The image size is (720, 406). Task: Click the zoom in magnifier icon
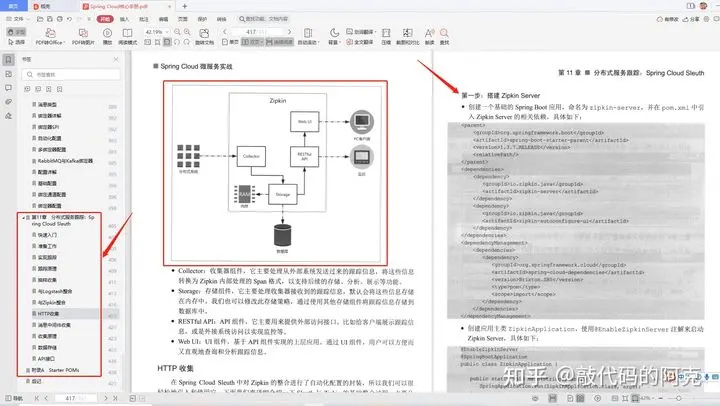(x=187, y=32)
